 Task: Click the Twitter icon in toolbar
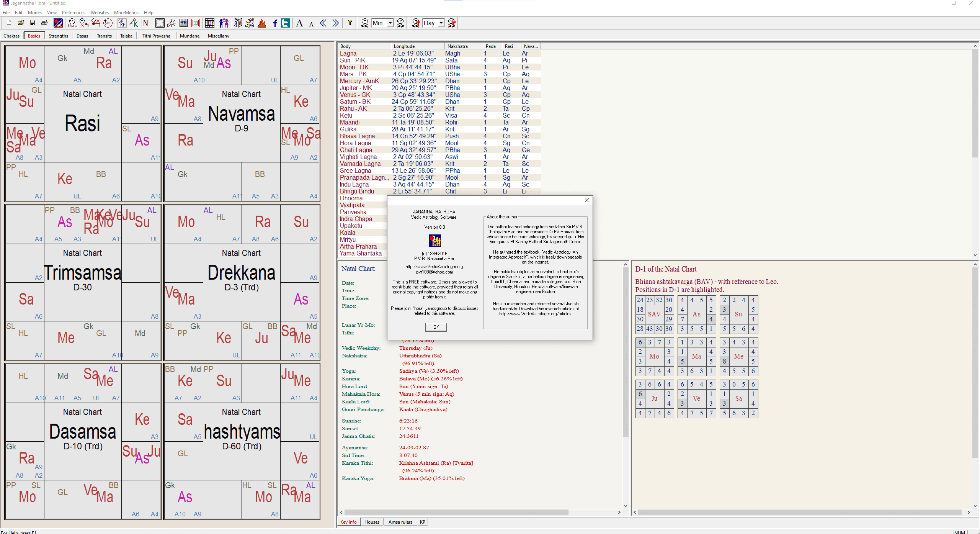[286, 23]
